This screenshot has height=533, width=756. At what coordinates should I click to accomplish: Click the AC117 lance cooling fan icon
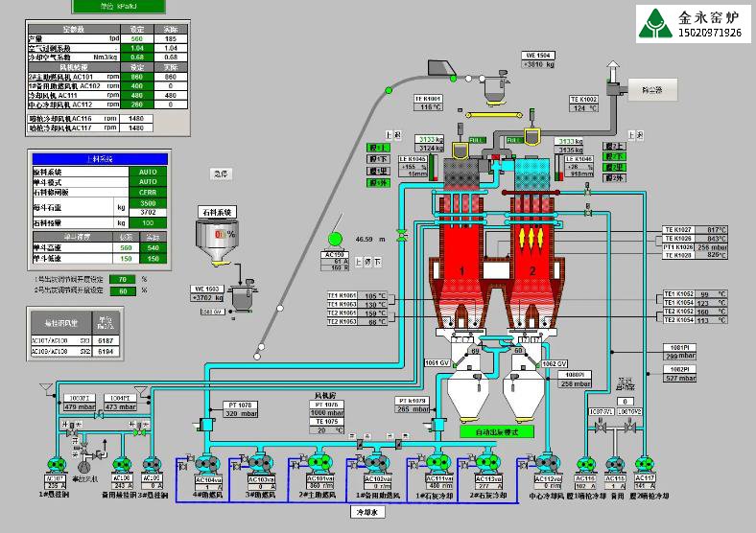click(644, 460)
